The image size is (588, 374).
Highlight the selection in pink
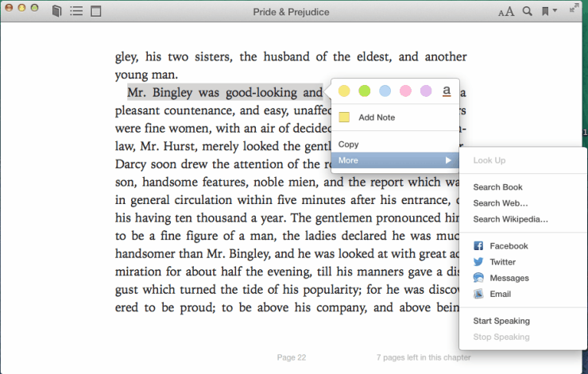click(405, 91)
